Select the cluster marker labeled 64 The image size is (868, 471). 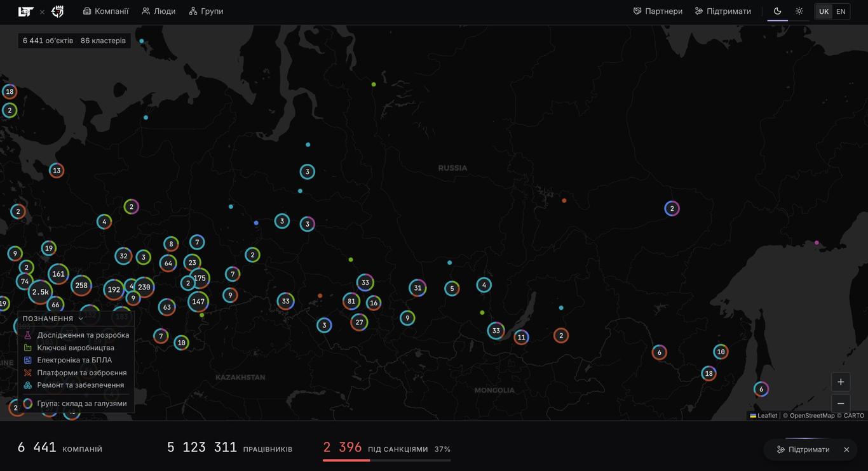click(168, 263)
